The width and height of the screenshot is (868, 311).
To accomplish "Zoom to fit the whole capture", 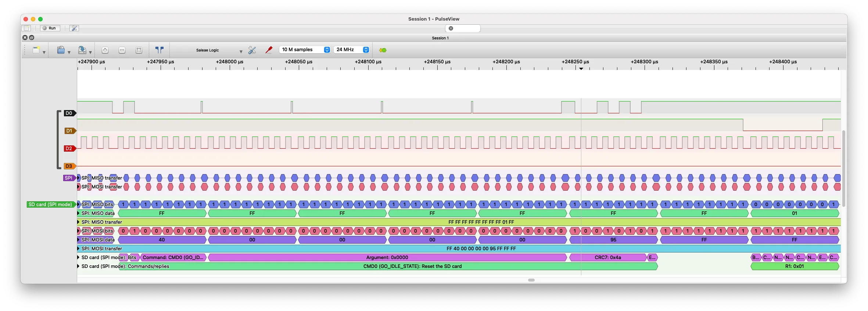I will click(139, 50).
